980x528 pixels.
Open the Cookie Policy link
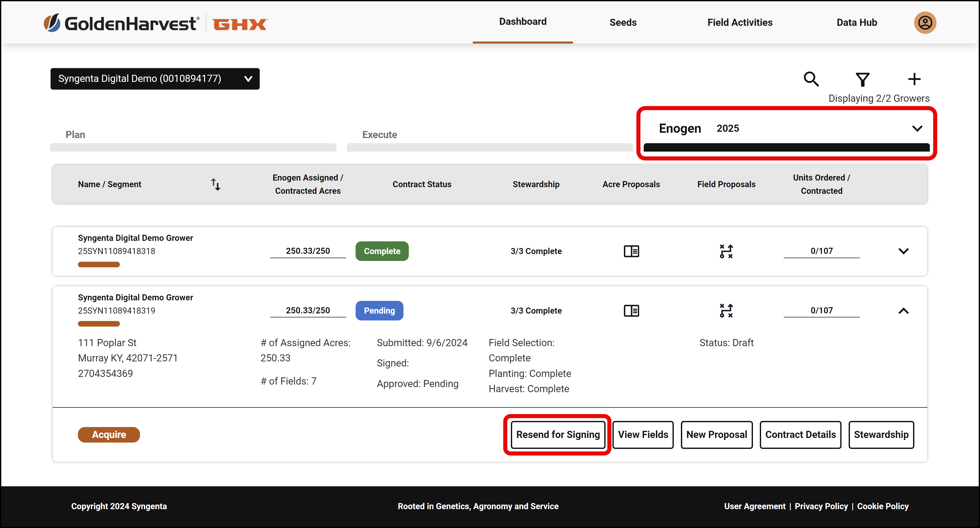pyautogui.click(x=883, y=506)
